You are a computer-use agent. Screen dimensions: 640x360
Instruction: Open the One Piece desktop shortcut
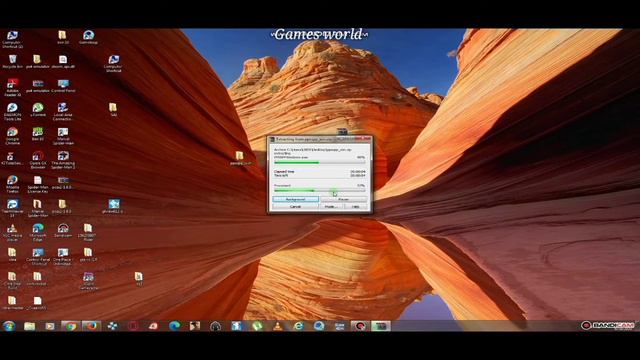(63, 257)
